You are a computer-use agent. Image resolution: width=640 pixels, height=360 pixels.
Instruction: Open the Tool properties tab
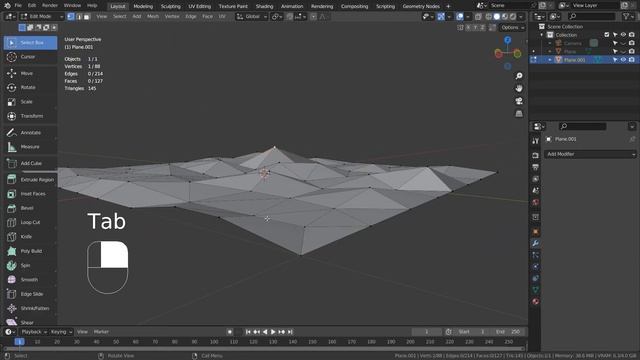pos(535,141)
